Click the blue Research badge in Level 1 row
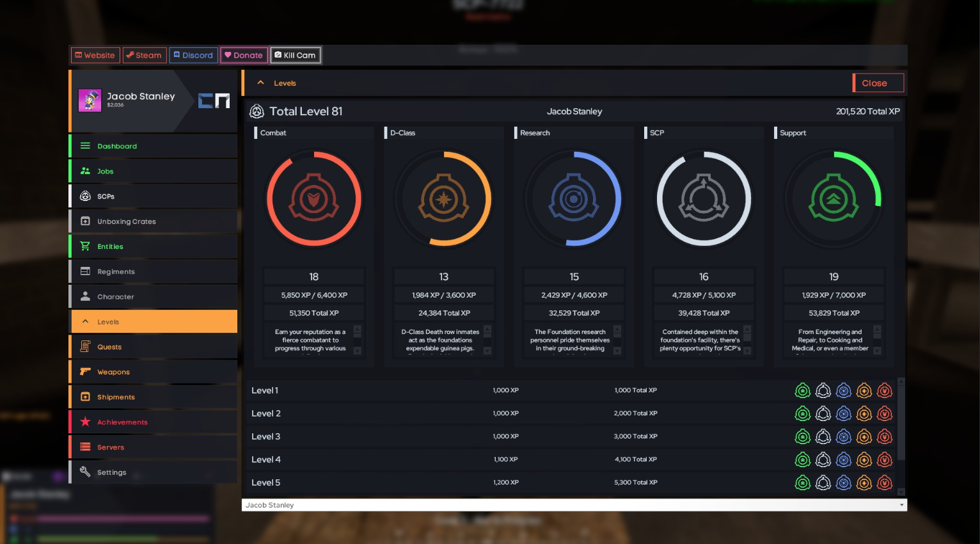The height and width of the screenshot is (544, 980). [844, 390]
